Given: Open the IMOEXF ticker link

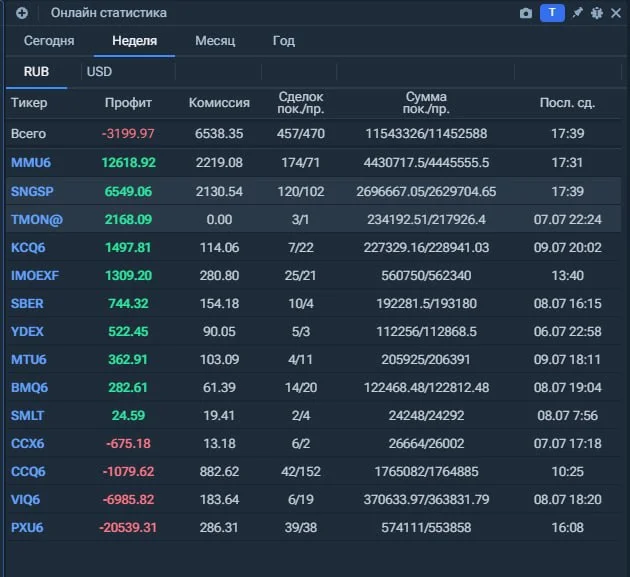Looking at the screenshot, I should point(35,276).
